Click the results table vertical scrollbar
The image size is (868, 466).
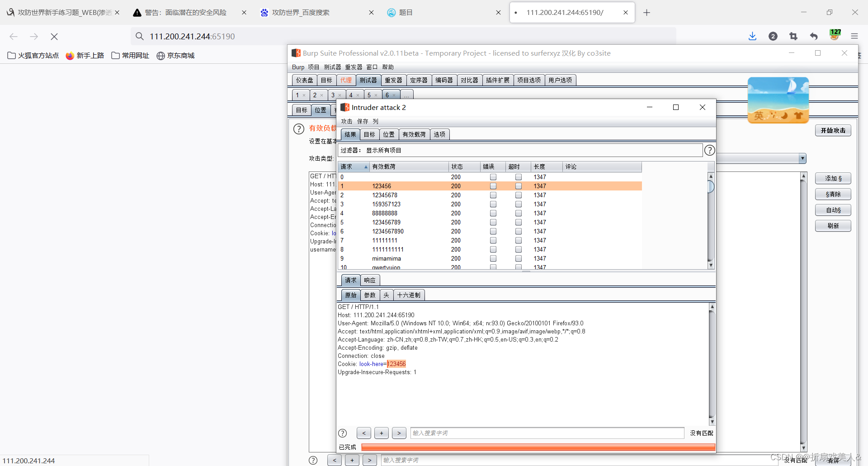tap(711, 221)
